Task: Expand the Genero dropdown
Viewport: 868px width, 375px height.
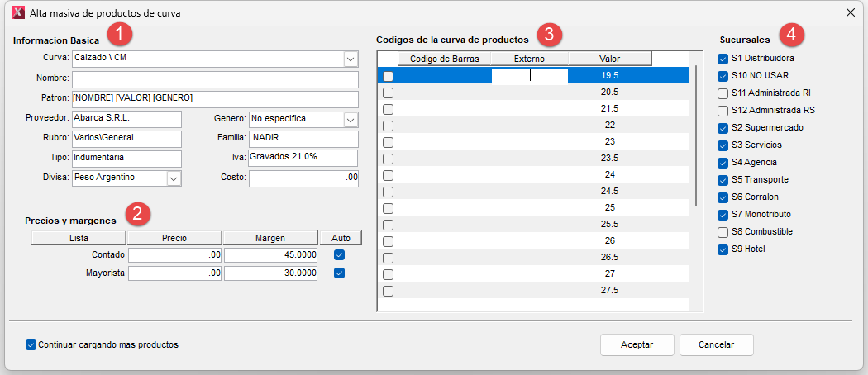Action: [x=351, y=119]
